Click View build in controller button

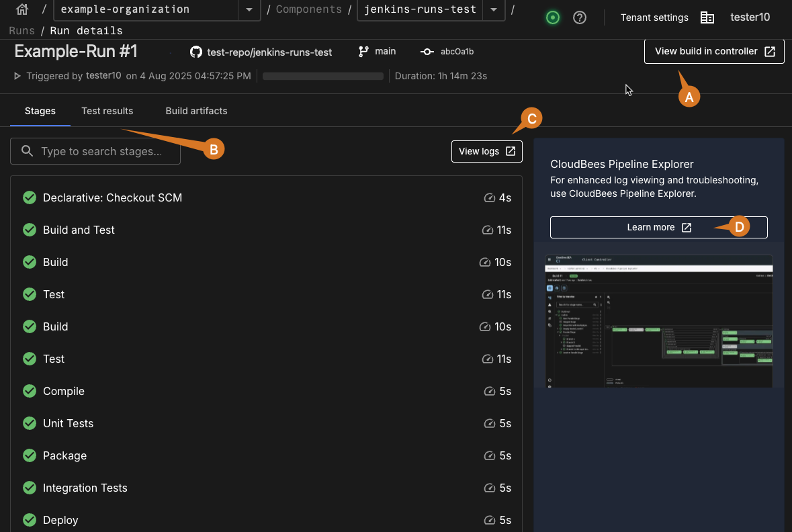pos(714,51)
